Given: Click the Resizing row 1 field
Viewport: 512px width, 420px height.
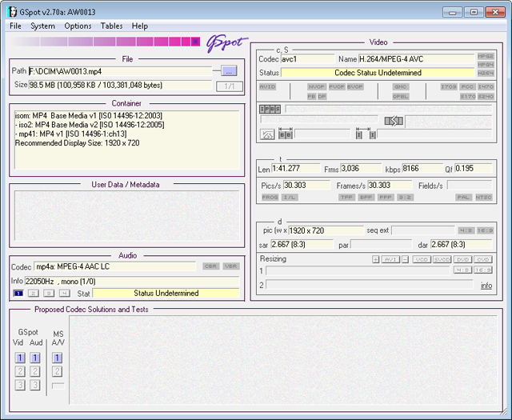Looking at the screenshot, I should coord(358,270).
